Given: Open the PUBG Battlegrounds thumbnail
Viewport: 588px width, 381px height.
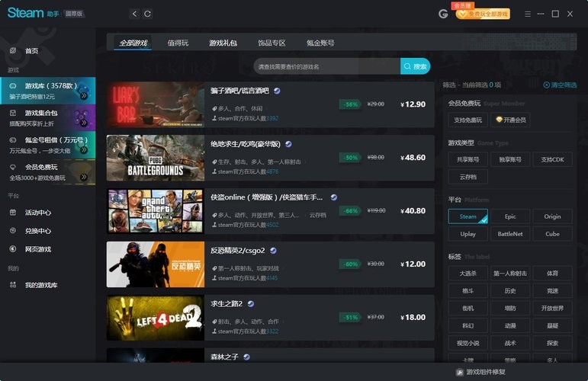Looking at the screenshot, I should click(x=156, y=158).
